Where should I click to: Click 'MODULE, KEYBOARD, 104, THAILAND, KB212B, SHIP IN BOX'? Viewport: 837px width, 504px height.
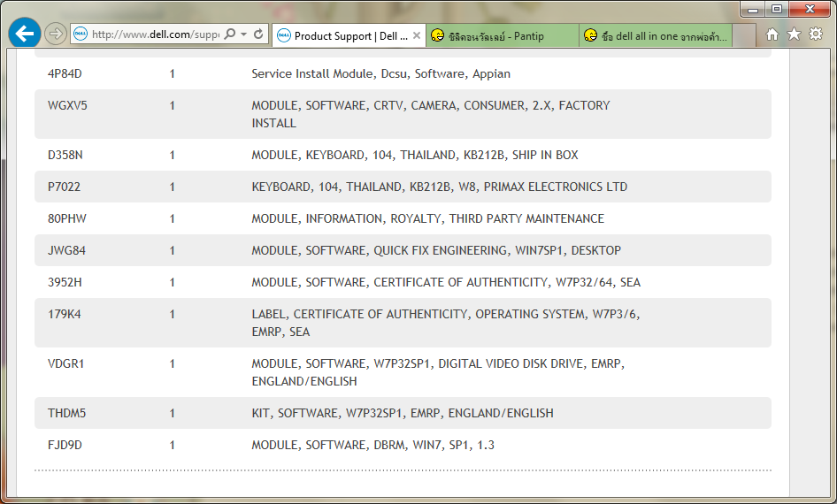pyautogui.click(x=415, y=156)
